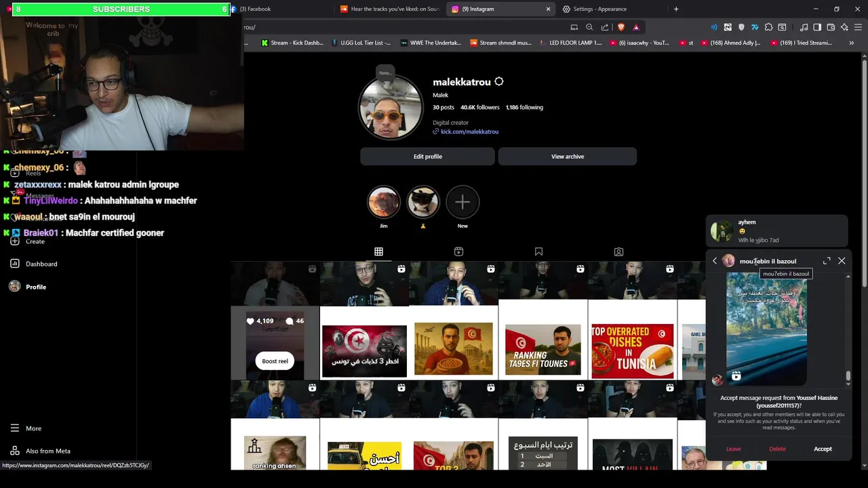Open the Saved bookmark tab
Image resolution: width=868 pixels, height=488 pixels.
tap(538, 251)
